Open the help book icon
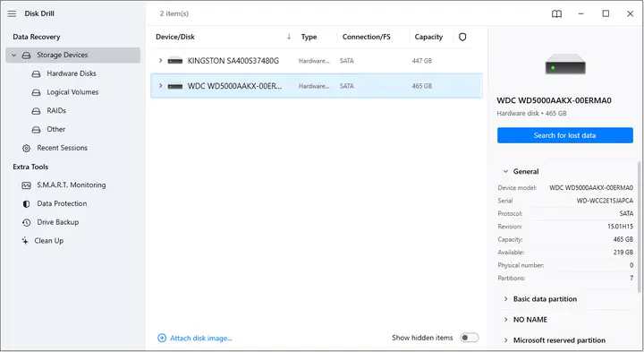The image size is (644, 352). (x=556, y=14)
